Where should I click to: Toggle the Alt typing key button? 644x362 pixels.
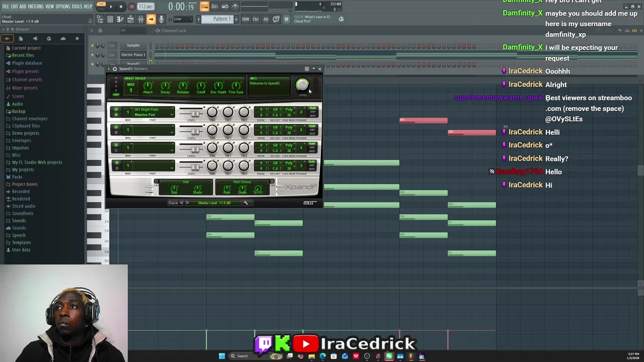266,19
